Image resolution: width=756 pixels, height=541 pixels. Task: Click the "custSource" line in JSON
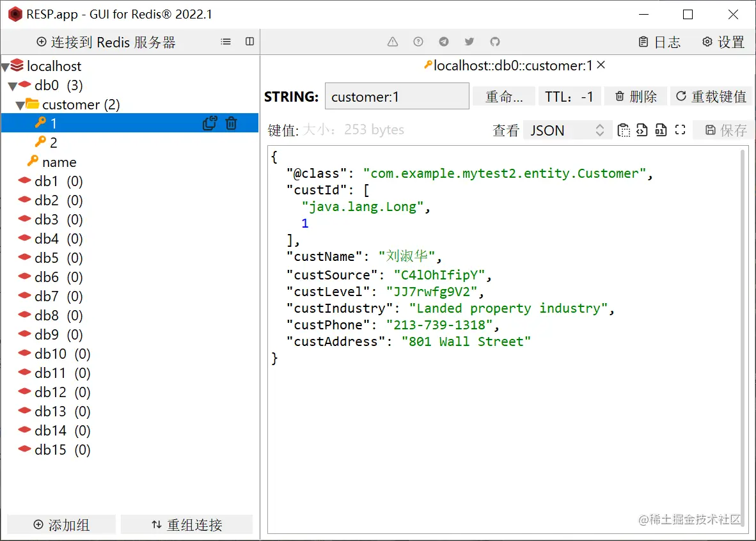[389, 275]
